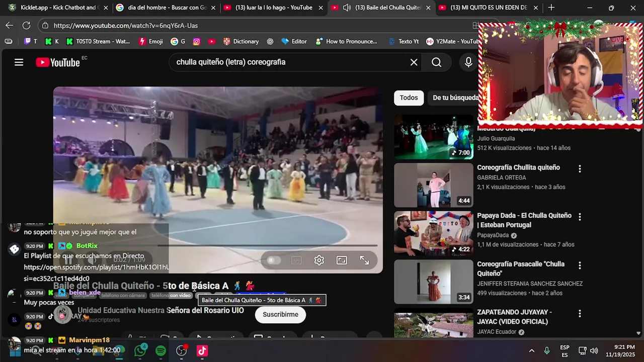Viewport: 644px width, 362px height.
Task: Reload the page with the refresh icon
Action: (x=26, y=25)
